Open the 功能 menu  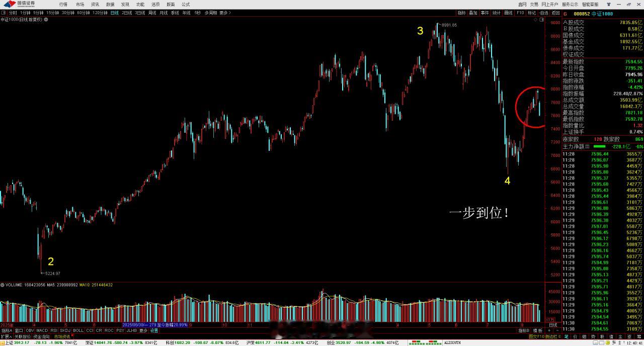point(140,4)
